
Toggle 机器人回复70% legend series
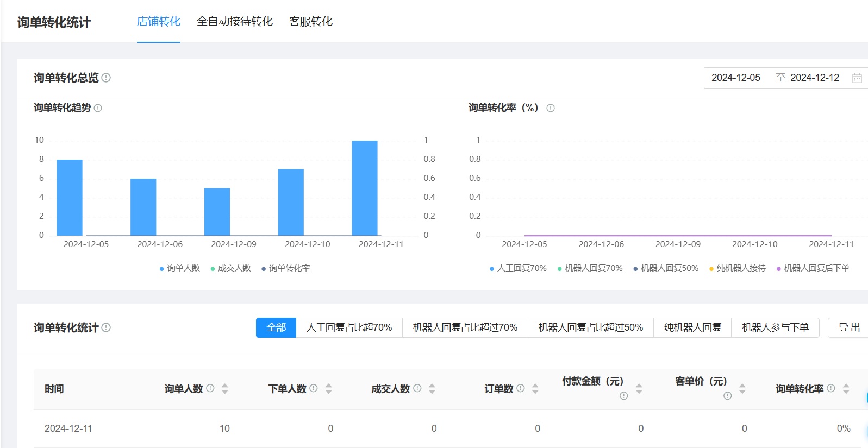(x=590, y=268)
